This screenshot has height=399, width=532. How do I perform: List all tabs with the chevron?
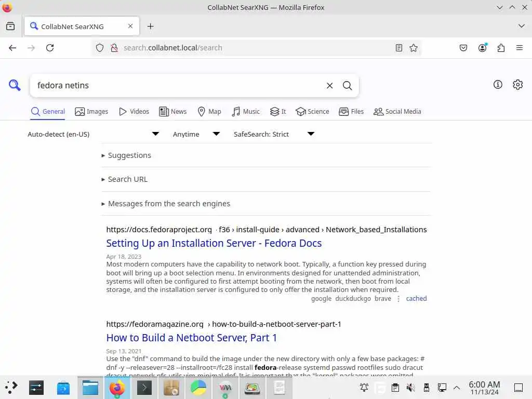pos(522,26)
